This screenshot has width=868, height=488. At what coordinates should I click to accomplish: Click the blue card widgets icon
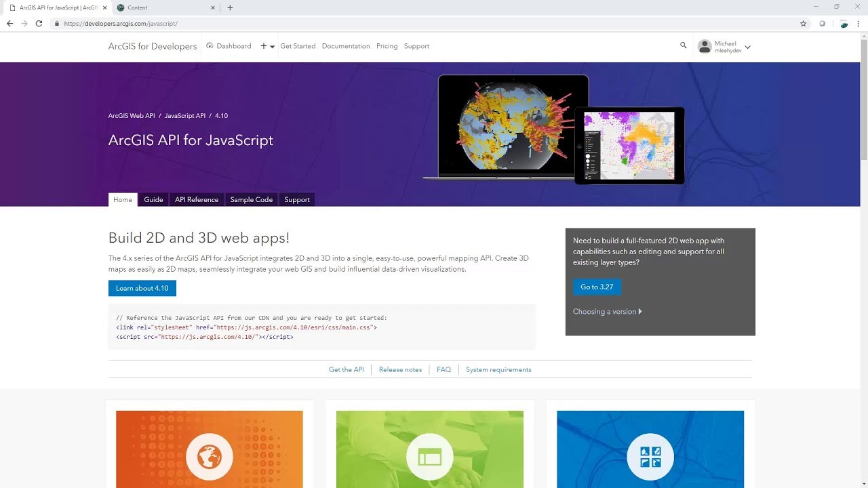click(650, 457)
